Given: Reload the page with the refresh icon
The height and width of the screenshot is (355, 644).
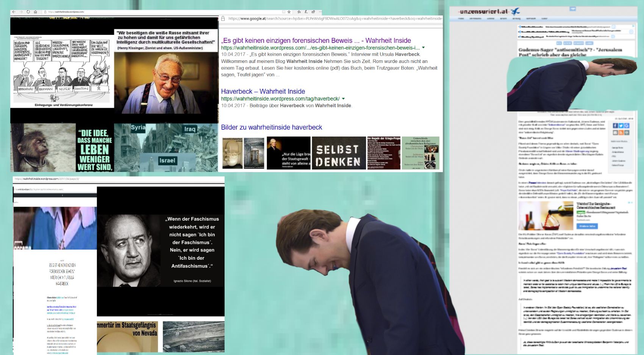Looking at the screenshot, I should click(28, 12).
